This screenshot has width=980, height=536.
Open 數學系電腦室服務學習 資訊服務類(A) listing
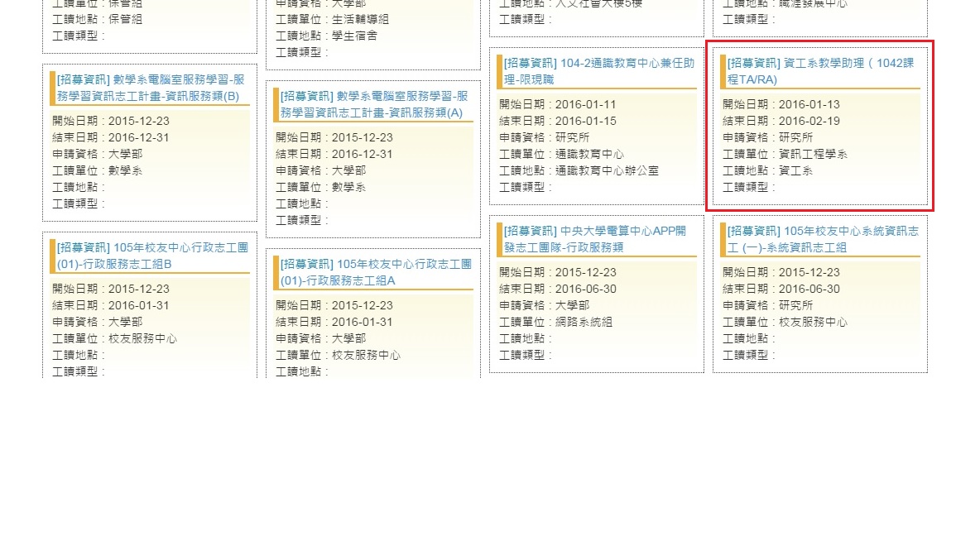point(374,104)
